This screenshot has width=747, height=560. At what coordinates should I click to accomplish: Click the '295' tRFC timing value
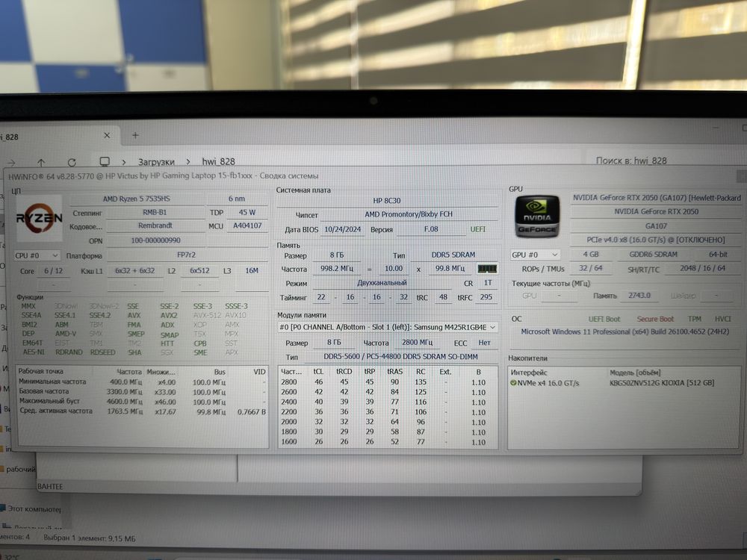click(486, 298)
